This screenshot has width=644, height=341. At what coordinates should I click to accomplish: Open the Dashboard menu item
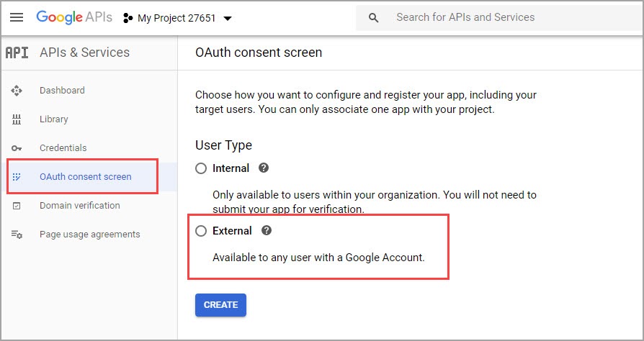click(x=62, y=90)
